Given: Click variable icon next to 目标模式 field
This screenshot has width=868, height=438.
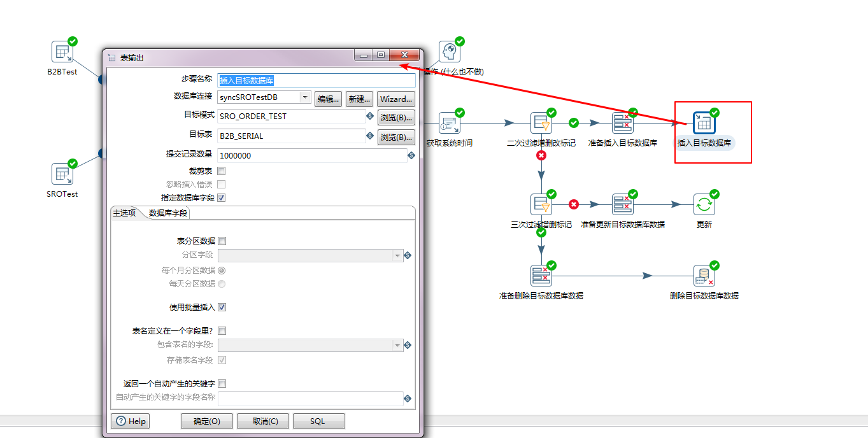Looking at the screenshot, I should pos(370,116).
